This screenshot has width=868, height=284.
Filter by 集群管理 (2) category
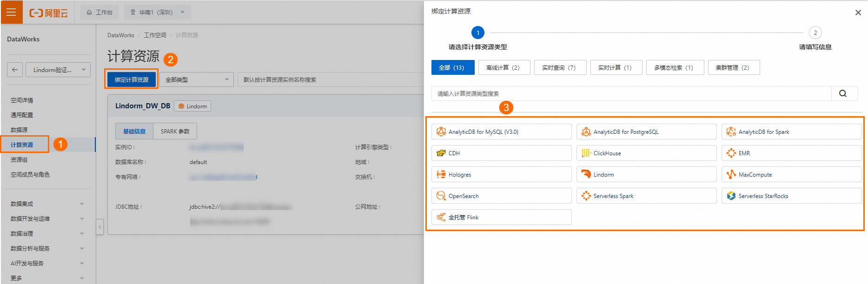(734, 67)
